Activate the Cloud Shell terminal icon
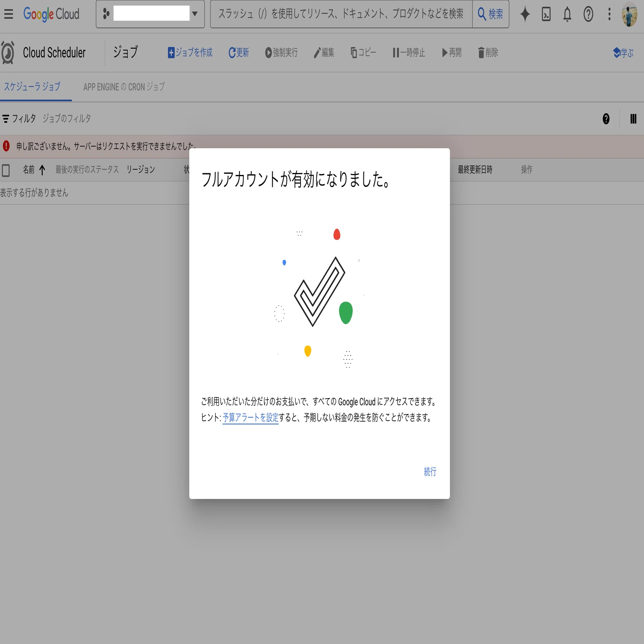The height and width of the screenshot is (644, 644). 546,14
